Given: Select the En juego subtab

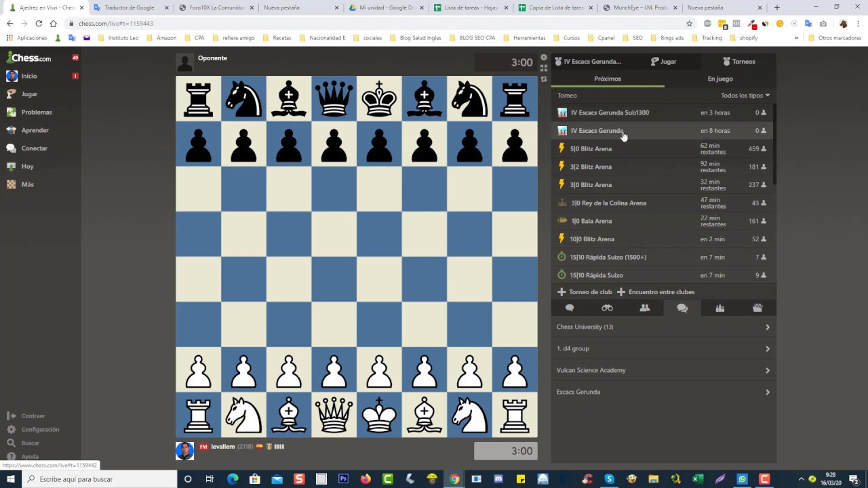Looking at the screenshot, I should point(720,79).
